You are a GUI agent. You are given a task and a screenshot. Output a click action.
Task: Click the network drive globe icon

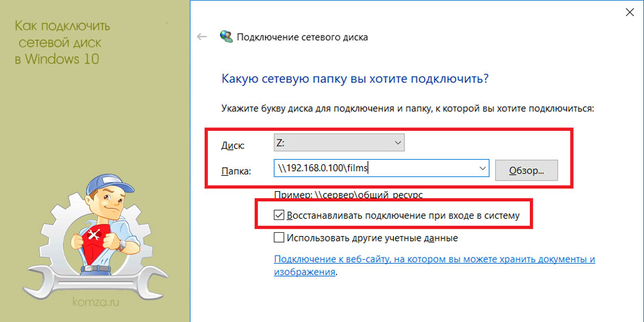pos(226,37)
